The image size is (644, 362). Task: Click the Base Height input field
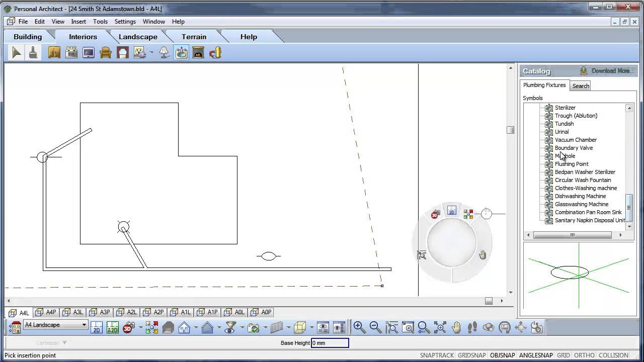click(330, 343)
